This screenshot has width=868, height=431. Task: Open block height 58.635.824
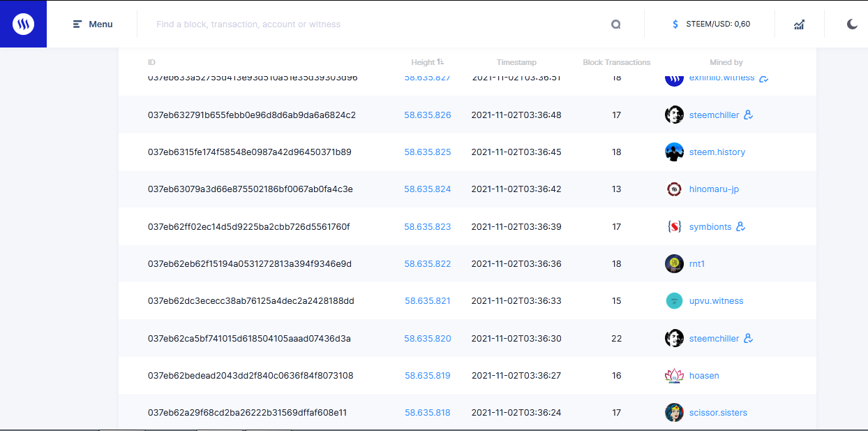428,189
